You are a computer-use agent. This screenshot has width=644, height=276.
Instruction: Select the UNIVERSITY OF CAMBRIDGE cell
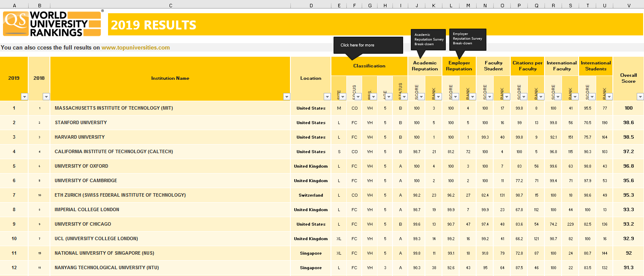tap(170, 181)
